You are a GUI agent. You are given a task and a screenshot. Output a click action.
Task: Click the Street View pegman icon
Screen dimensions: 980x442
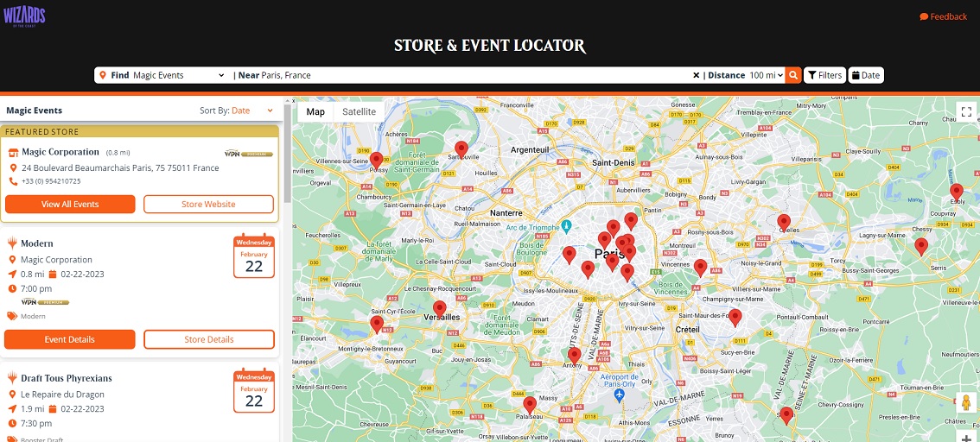tap(966, 404)
